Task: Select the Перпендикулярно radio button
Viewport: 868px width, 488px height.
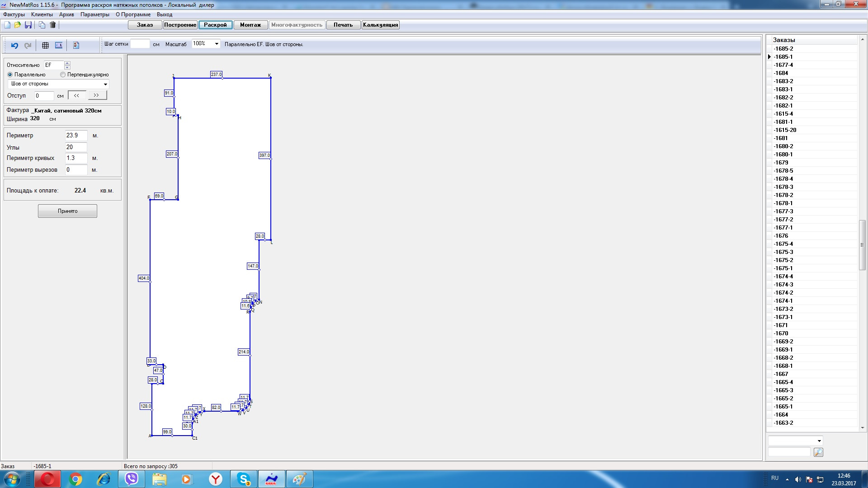Action: pyautogui.click(x=63, y=75)
